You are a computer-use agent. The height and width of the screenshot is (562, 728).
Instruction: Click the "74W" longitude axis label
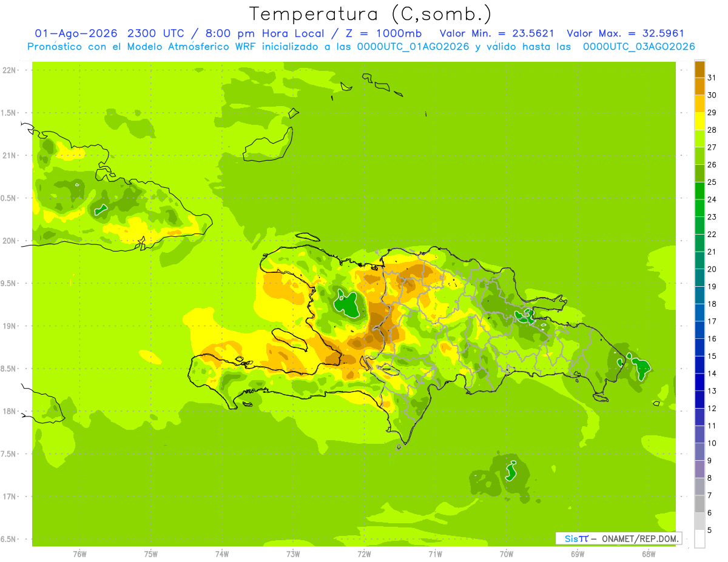pos(221,554)
